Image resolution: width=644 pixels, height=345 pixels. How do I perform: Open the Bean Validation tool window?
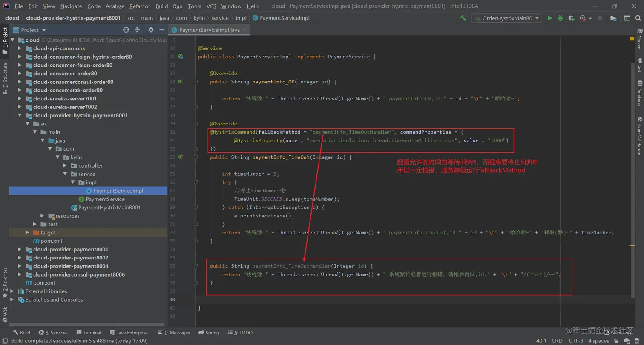click(x=639, y=137)
